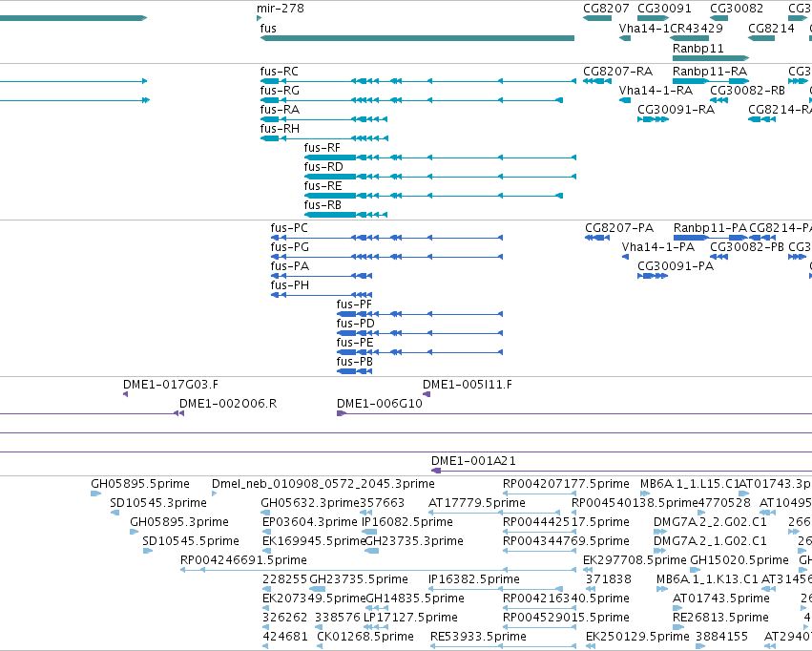
Task: Select the EP03604.3prime EST
Action: 266,532
